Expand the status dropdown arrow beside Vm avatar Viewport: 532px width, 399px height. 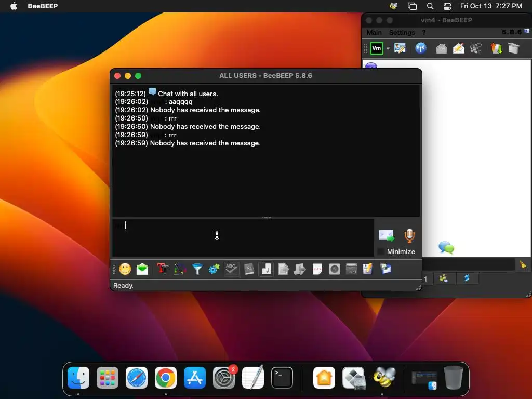[388, 48]
